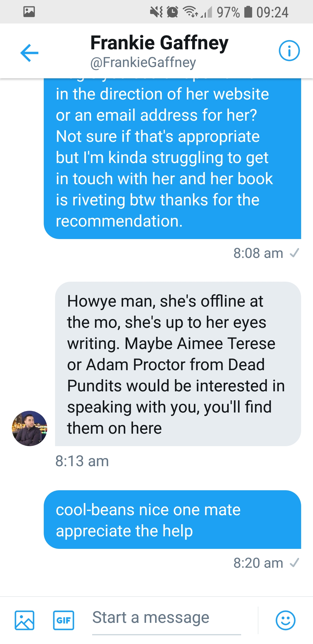Tap the screenshot notification icon in status bar
This screenshot has height=644, width=313.
[x=29, y=12]
